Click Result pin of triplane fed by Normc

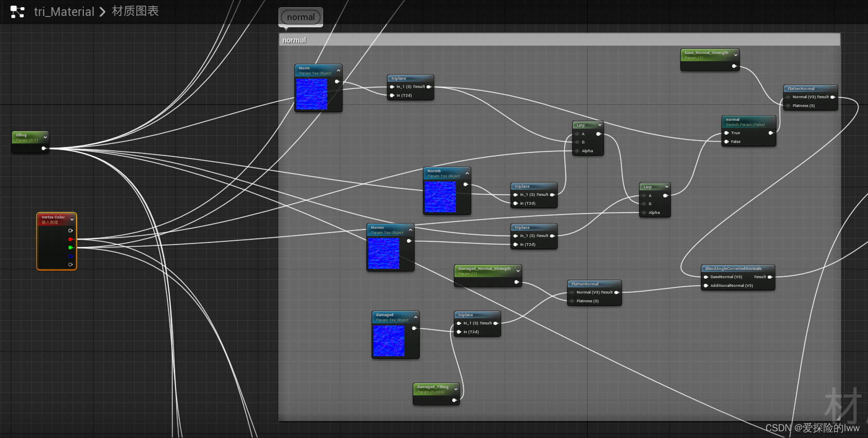[552, 236]
